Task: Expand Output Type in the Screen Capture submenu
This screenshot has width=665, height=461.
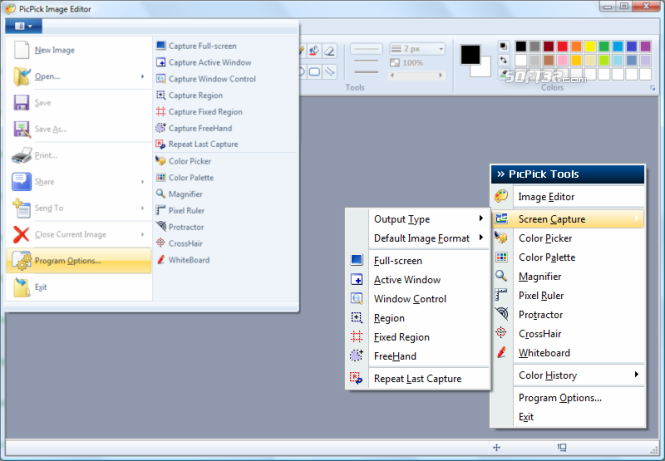Action: pyautogui.click(x=418, y=219)
